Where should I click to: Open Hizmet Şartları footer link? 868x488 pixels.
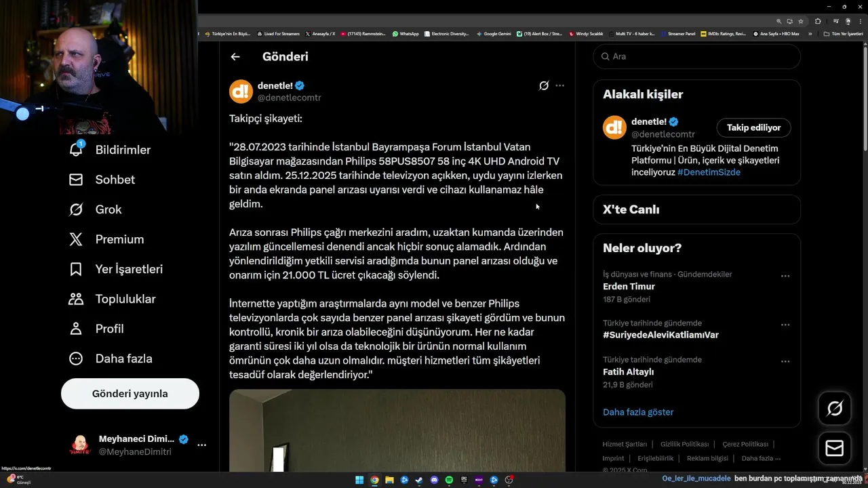pyautogui.click(x=625, y=445)
